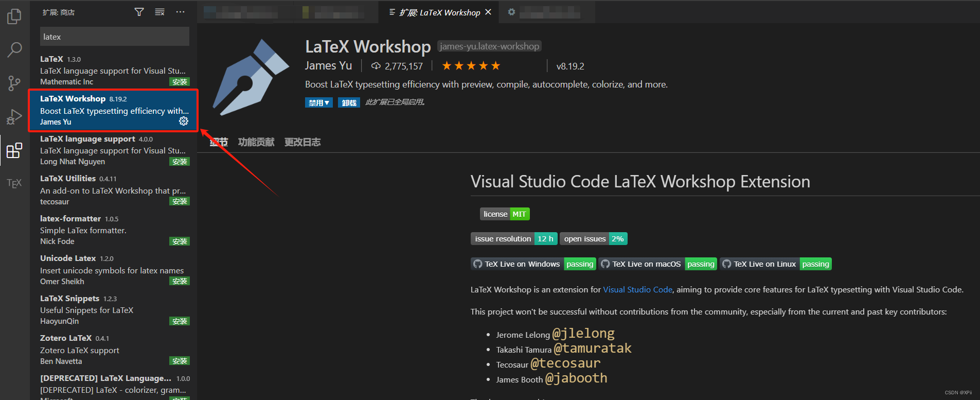The image size is (980, 400).
Task: Select Zotero LaTeX extension entry
Action: click(114, 350)
